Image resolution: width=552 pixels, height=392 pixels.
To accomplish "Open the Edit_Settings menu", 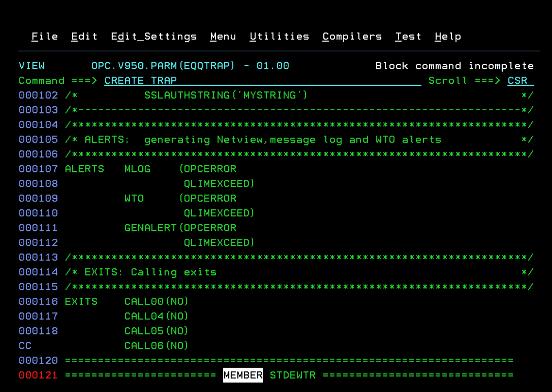I will point(154,36).
